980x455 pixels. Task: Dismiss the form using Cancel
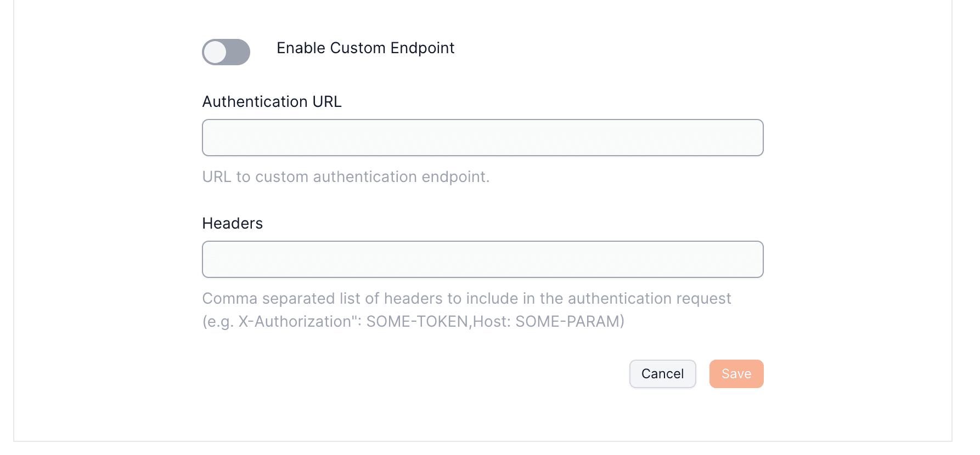pos(662,373)
